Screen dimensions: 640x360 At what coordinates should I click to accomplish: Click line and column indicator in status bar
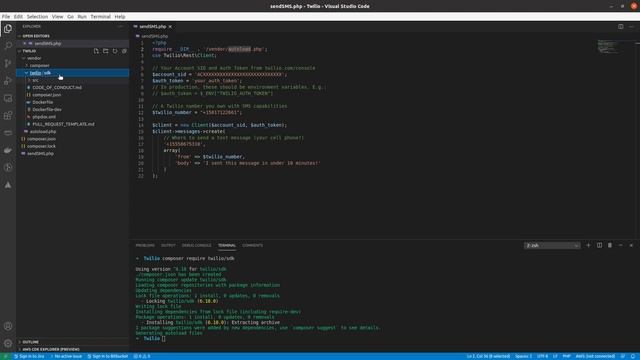click(x=488, y=356)
